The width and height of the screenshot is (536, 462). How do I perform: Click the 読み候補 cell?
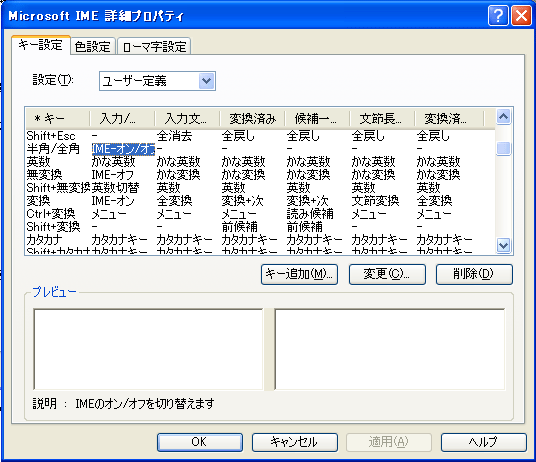[310, 214]
